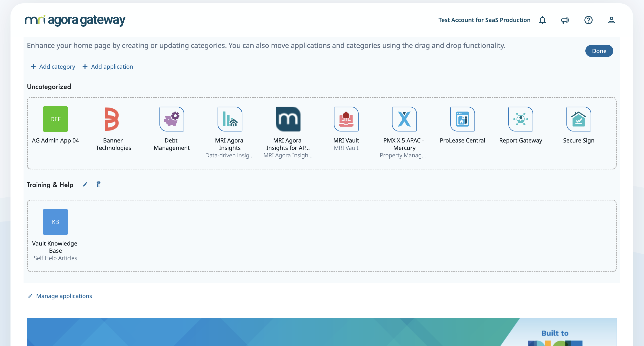Image resolution: width=644 pixels, height=346 pixels.
Task: Click the ProLease Central label
Action: 463,140
